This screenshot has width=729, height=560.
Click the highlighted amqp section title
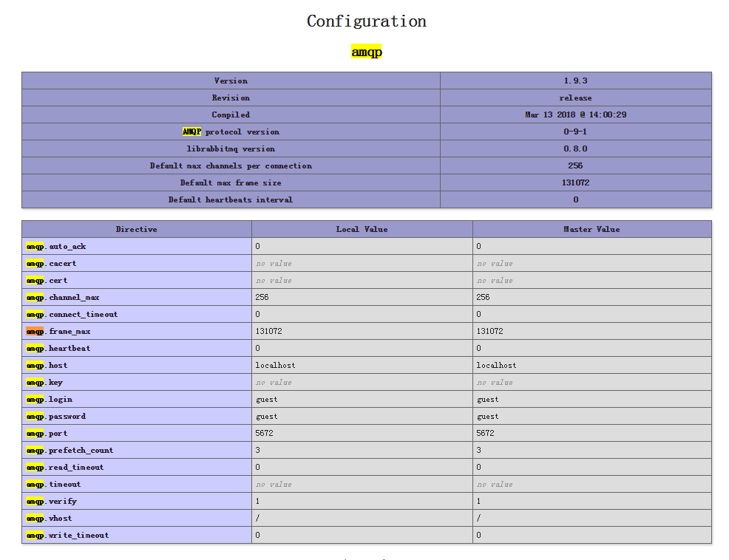pos(367,52)
